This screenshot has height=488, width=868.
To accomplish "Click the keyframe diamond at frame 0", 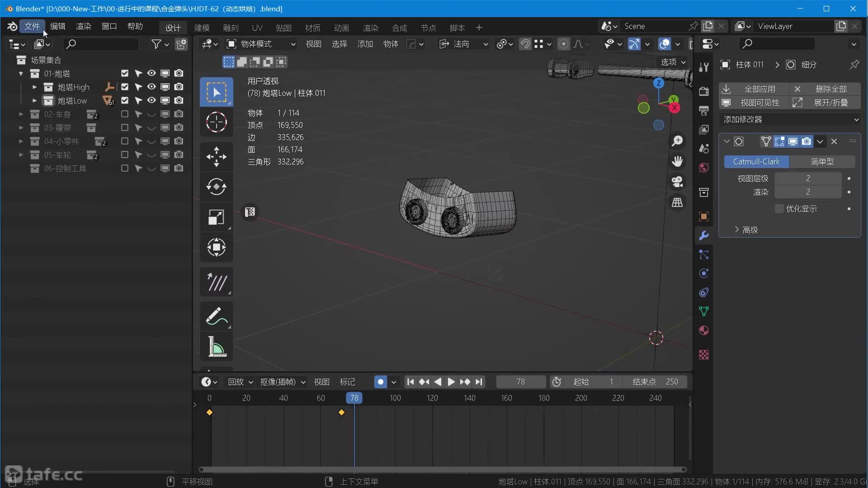I will pos(209,413).
